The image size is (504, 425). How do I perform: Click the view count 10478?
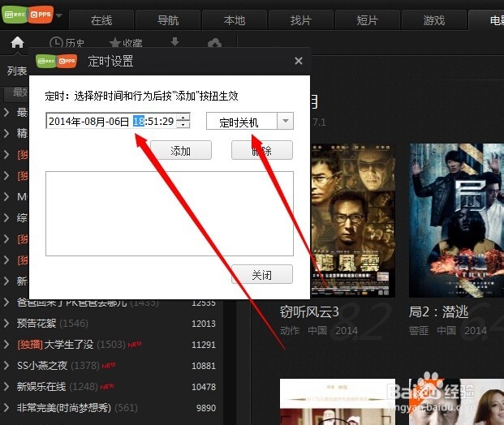click(x=204, y=387)
